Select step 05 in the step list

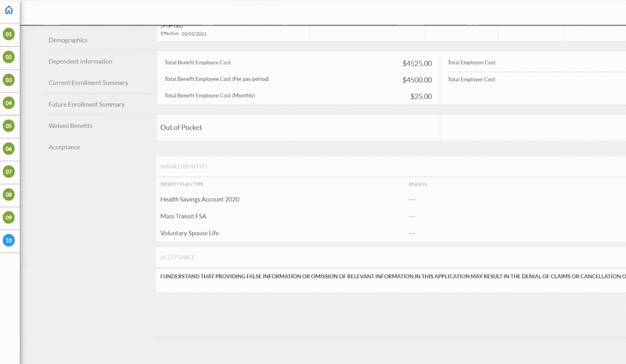pyautogui.click(x=9, y=126)
